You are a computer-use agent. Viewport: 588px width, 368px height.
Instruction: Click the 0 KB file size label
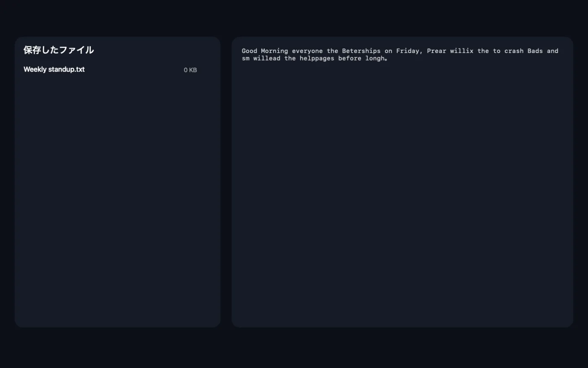(190, 70)
